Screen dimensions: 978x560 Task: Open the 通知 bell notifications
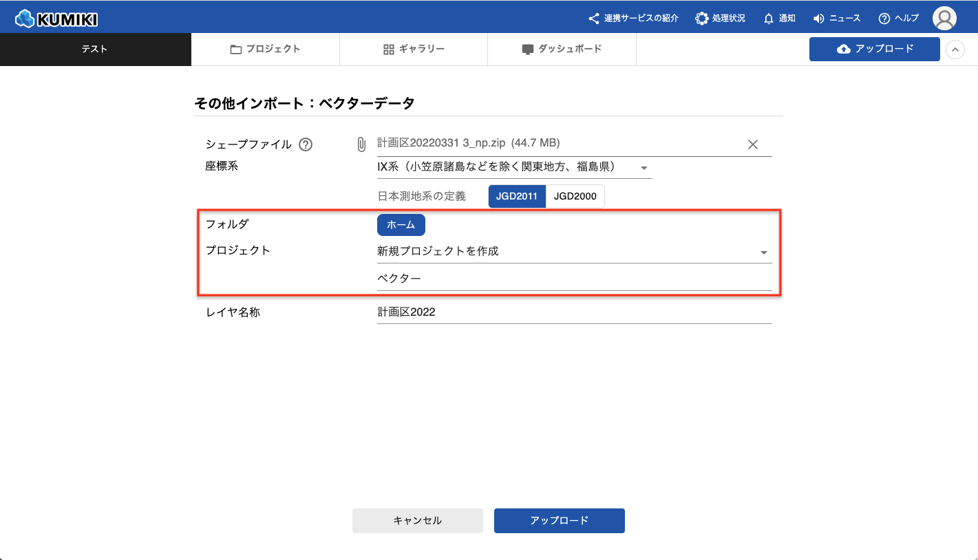pos(769,19)
